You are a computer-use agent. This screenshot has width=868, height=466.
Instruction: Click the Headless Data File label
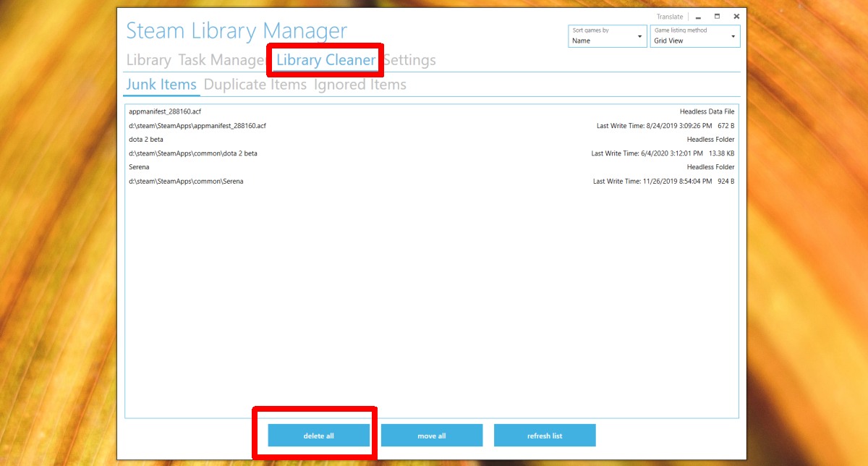pos(707,112)
